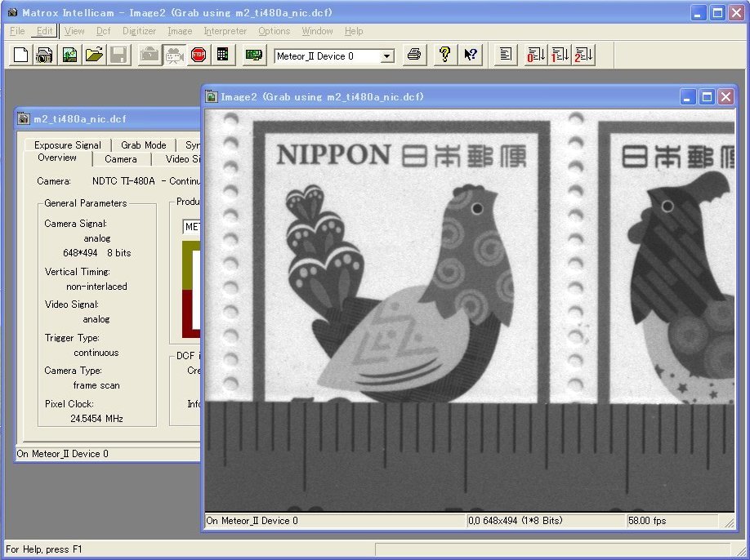Image resolution: width=750 pixels, height=560 pixels.
Task: Click the Image2 window system icon
Action: pos(212,97)
